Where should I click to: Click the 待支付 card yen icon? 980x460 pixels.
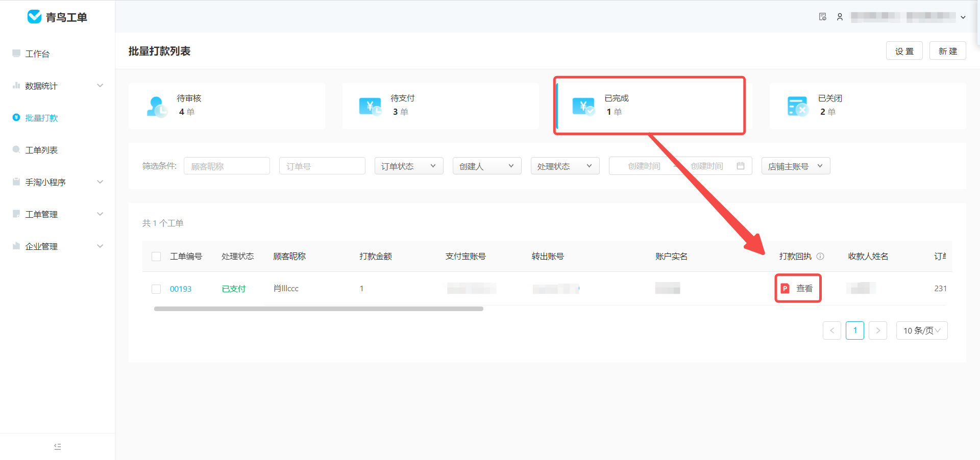coord(371,107)
